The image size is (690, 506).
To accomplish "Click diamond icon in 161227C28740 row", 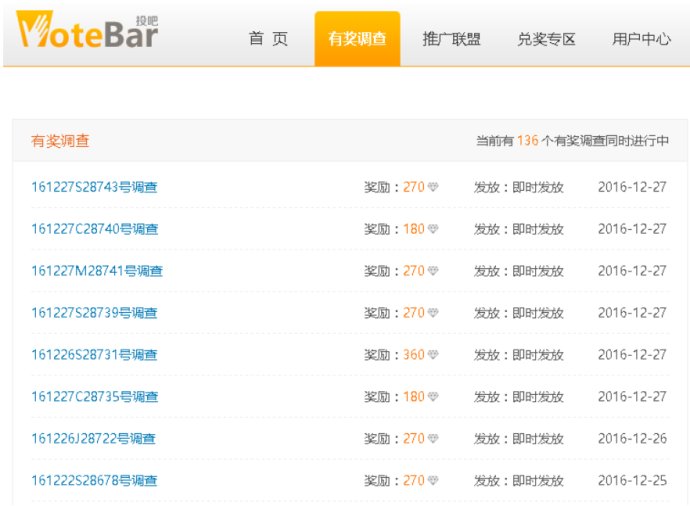I will 433,229.
